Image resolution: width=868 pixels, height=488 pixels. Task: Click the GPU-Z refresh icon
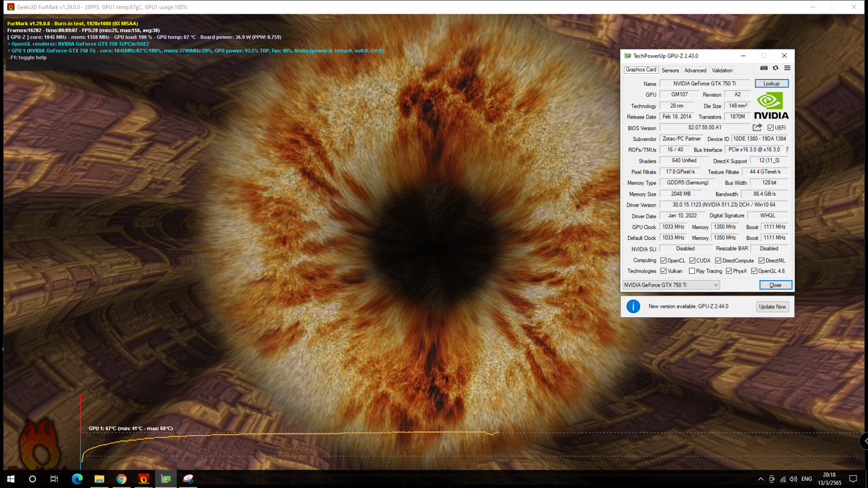click(775, 68)
